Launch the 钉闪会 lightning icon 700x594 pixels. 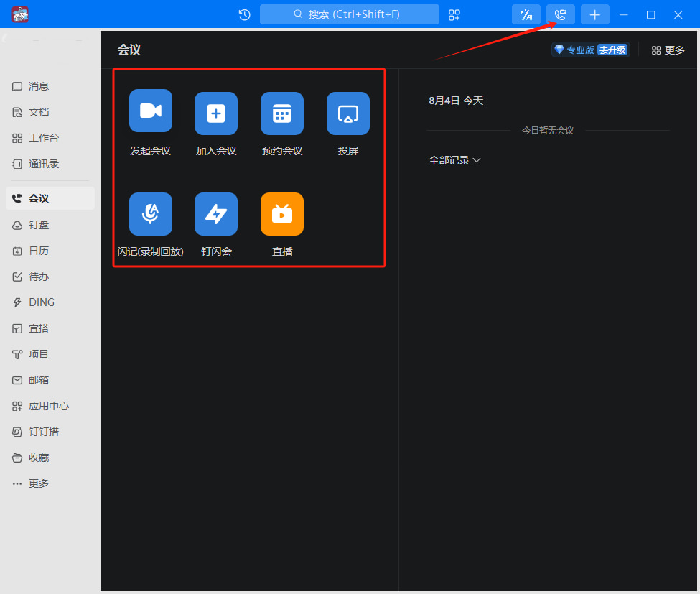click(216, 214)
